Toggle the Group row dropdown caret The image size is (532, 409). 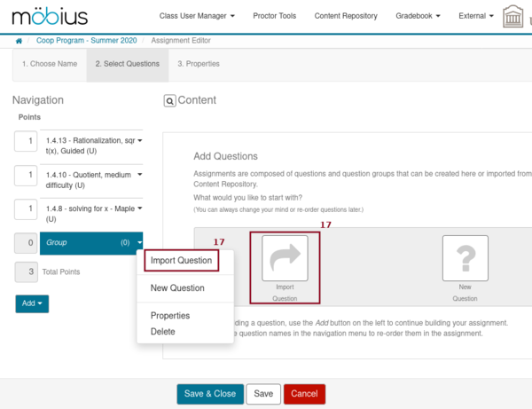coord(140,243)
